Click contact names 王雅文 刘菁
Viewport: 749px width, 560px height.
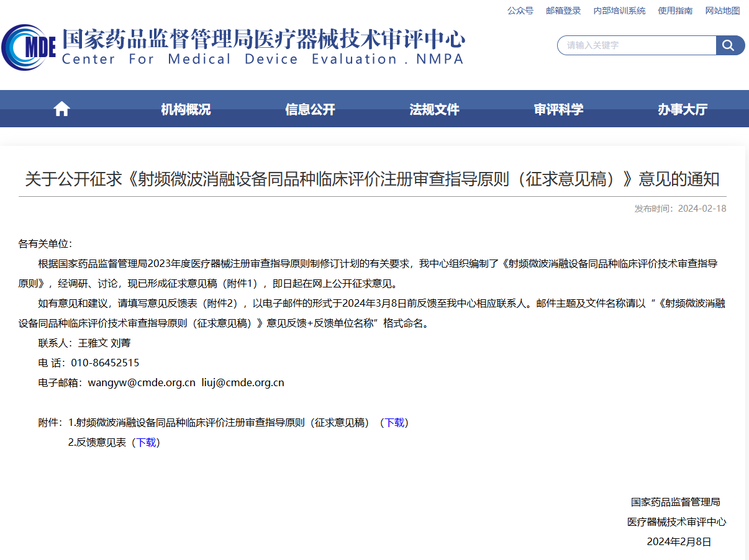coord(104,343)
